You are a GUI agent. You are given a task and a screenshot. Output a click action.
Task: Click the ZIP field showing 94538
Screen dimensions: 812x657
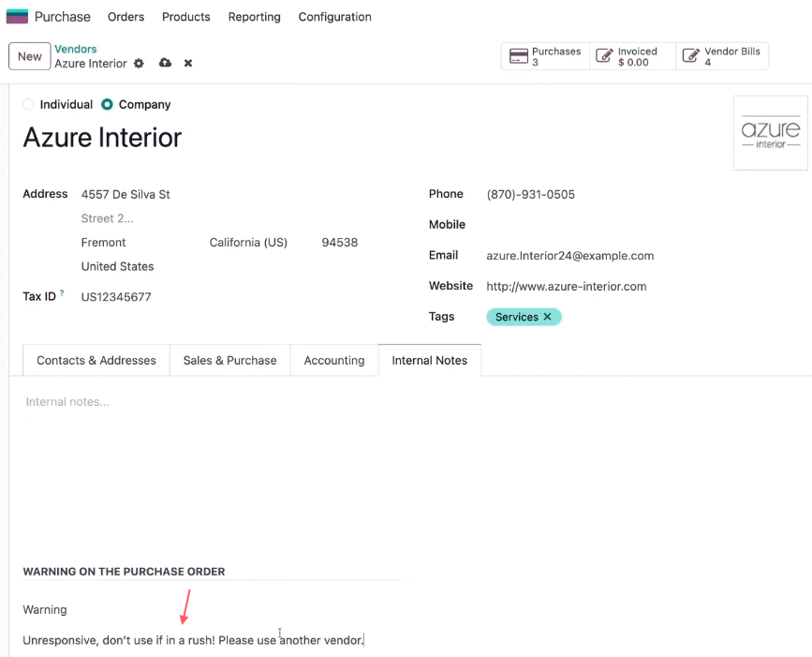tap(340, 243)
